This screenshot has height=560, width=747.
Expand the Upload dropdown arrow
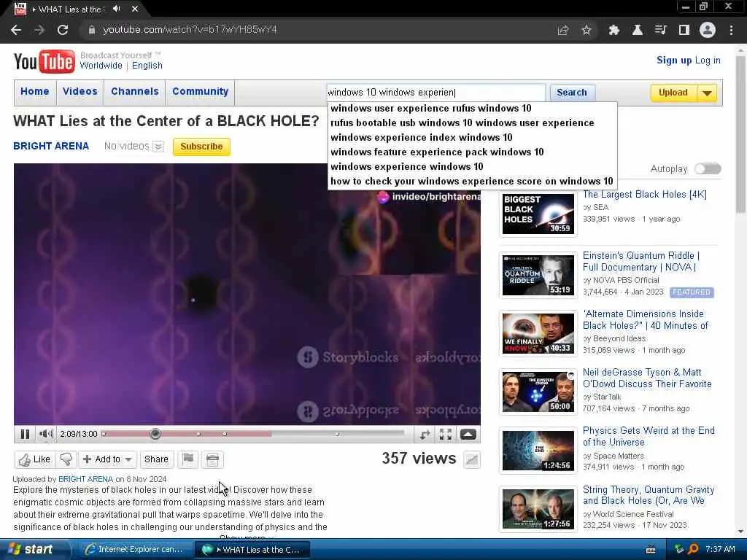(708, 93)
